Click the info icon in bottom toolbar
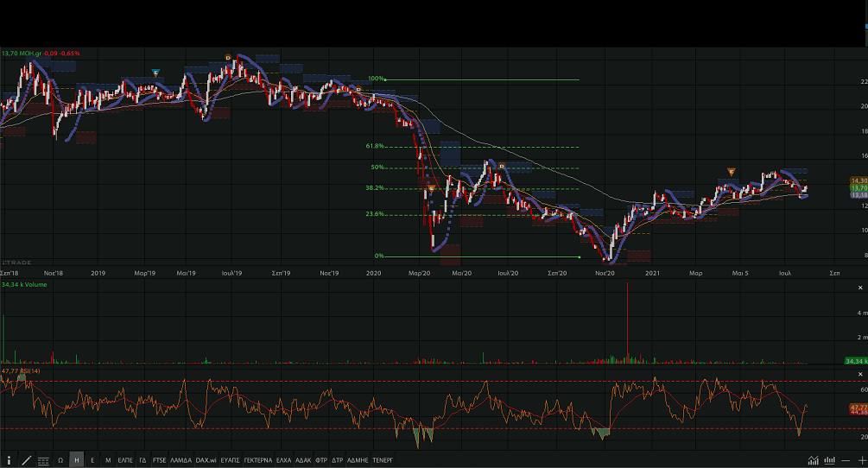Viewport: 868px width, 468px height. (x=10, y=461)
